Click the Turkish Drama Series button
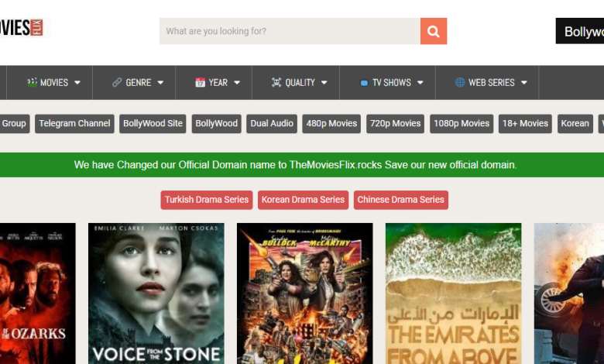This screenshot has width=604, height=364. 207,200
